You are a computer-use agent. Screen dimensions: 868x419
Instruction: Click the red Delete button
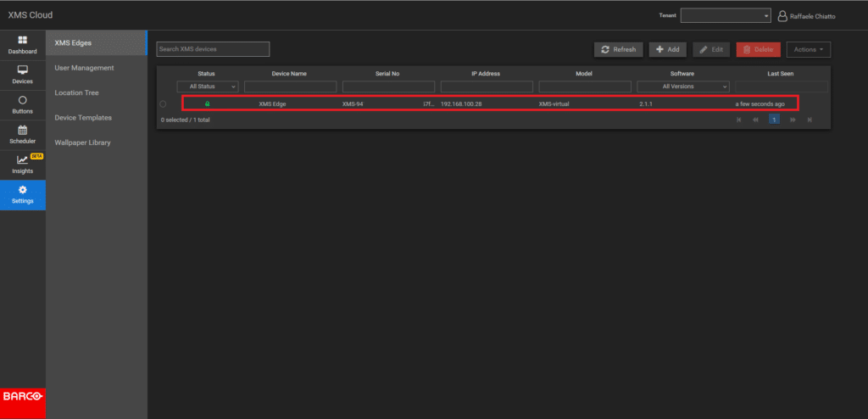click(759, 49)
